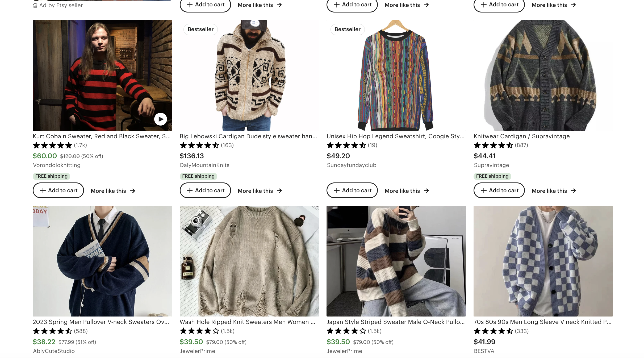Add Big Lebowski Cardigan to cart

pos(205,190)
